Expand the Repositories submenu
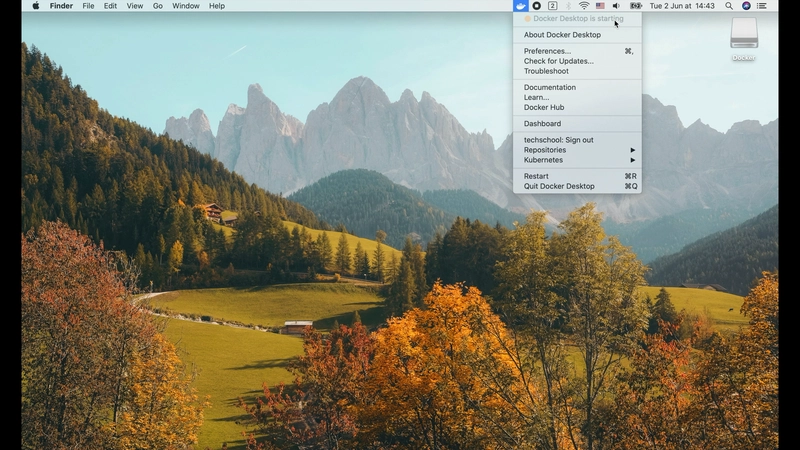Screen dimensions: 800x450 577,149
